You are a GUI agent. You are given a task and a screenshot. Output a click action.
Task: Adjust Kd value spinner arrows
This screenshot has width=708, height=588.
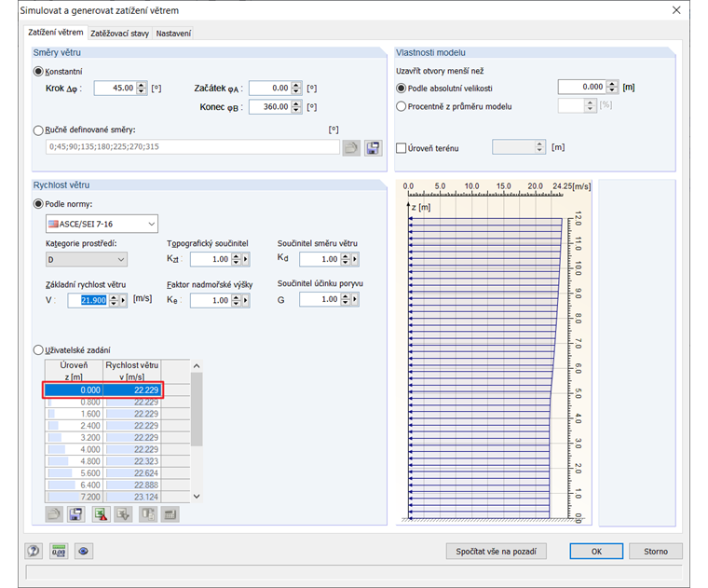tap(346, 259)
